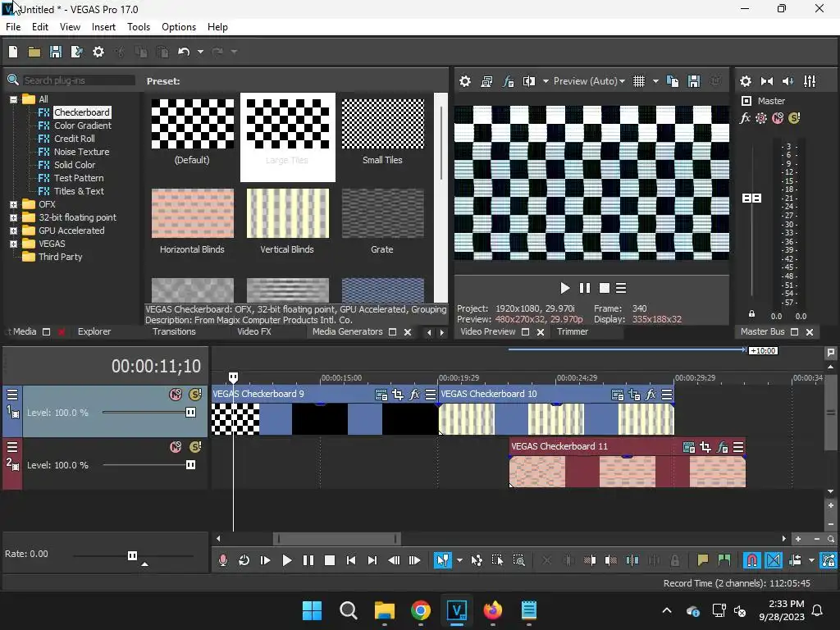The width and height of the screenshot is (840, 630).
Task: Close the Media Generators panel
Action: point(408,332)
